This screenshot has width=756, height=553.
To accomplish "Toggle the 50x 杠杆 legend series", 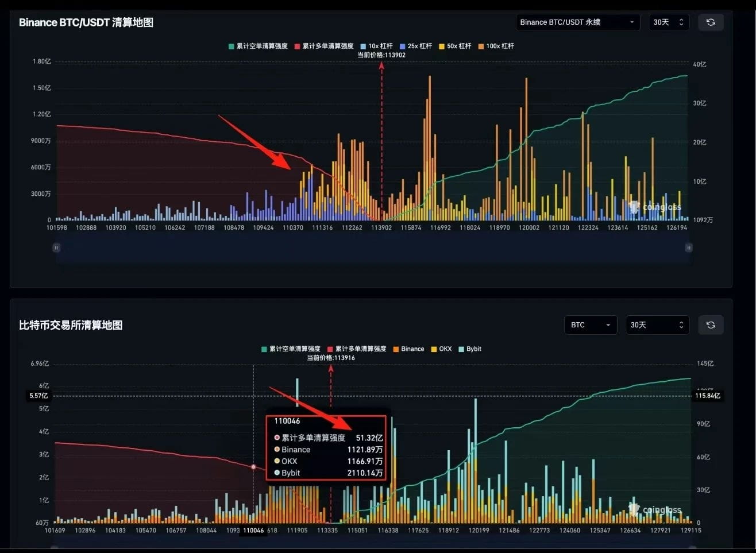I will [454, 46].
